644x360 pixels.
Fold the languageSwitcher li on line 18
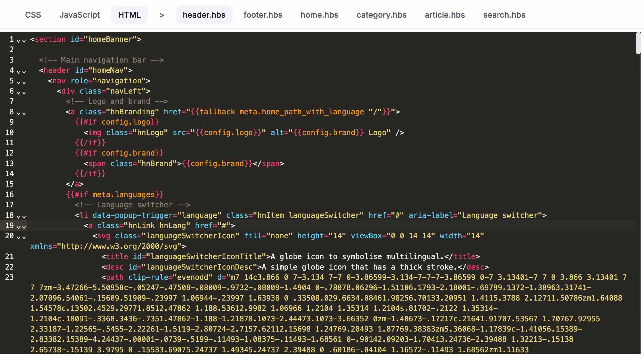click(x=21, y=217)
